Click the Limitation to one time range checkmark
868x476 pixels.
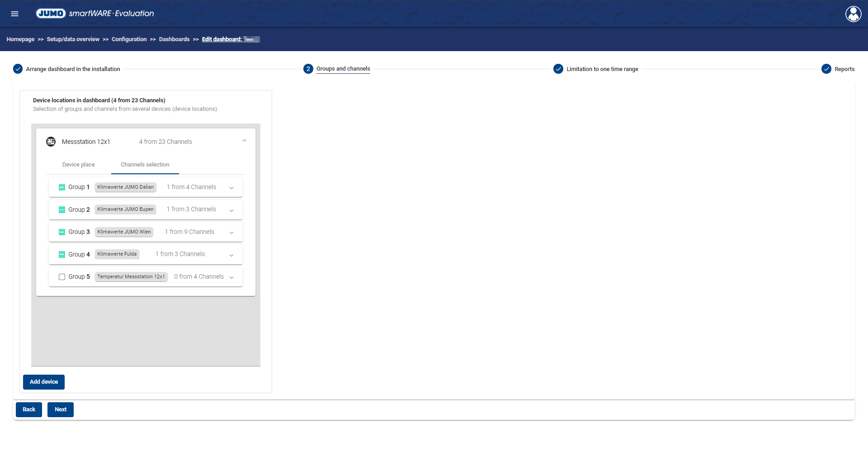[x=558, y=69]
